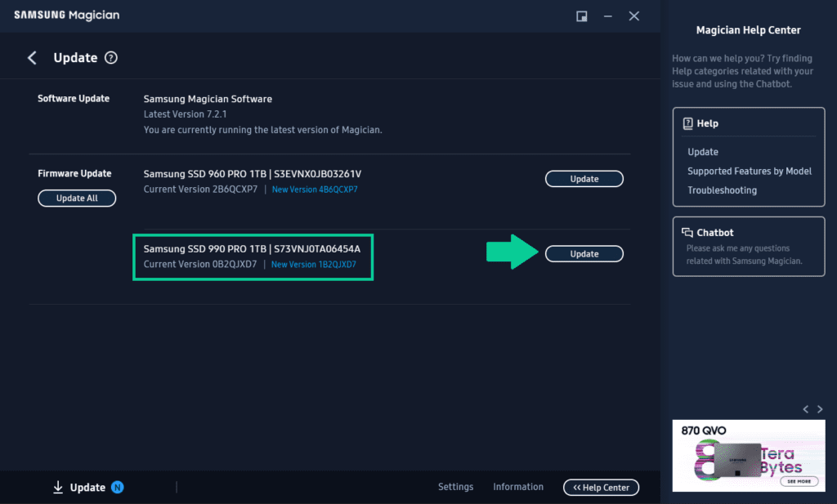
Task: Click the Chatbot speech bubble icon
Action: (x=687, y=232)
